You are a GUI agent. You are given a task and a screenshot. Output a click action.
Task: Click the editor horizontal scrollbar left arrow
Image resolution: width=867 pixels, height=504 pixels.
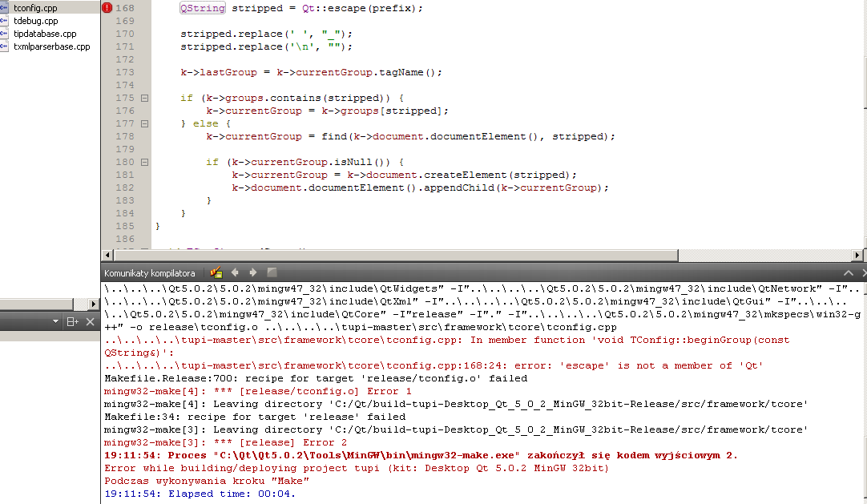108,256
